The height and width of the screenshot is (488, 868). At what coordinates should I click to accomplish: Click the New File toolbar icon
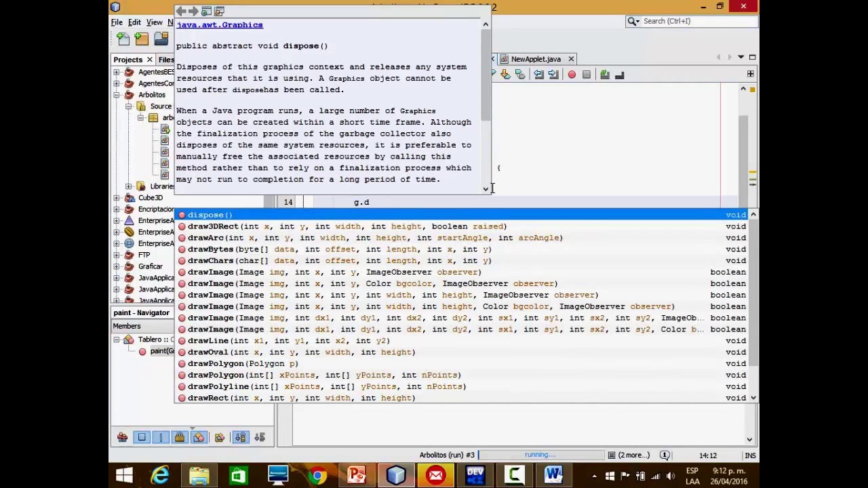coord(123,39)
